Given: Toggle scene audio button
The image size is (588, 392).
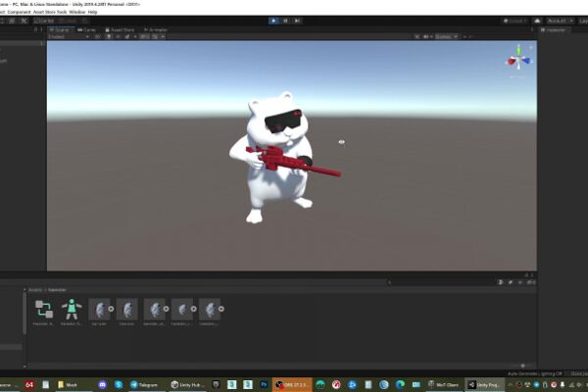Looking at the screenshot, I should pyautogui.click(x=119, y=37).
